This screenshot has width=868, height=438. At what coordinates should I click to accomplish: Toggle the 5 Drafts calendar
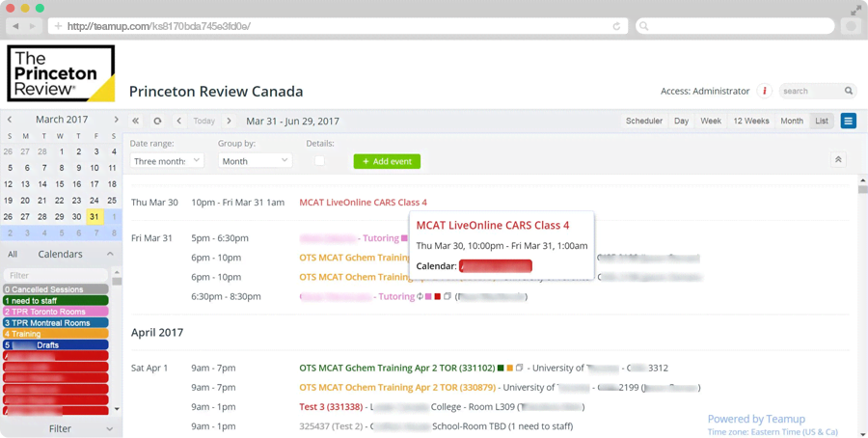point(55,345)
